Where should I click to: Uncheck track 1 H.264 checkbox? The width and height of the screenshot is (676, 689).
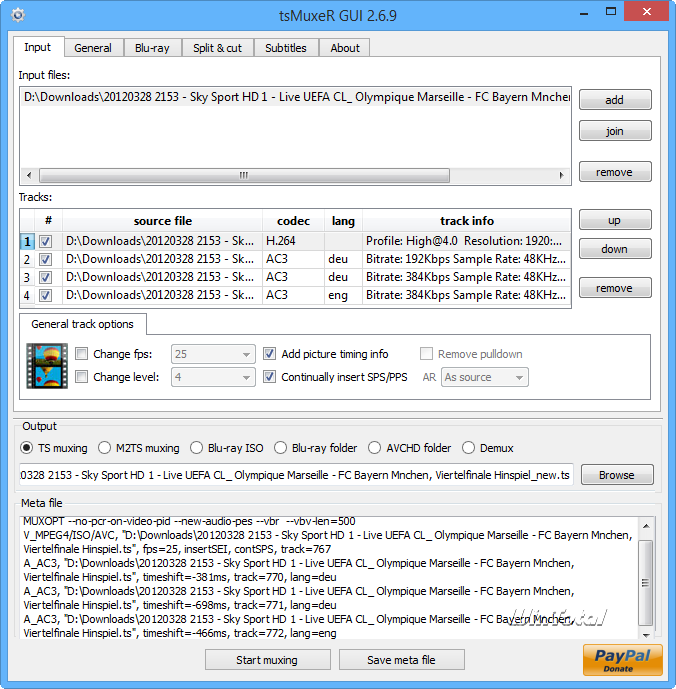click(x=45, y=241)
